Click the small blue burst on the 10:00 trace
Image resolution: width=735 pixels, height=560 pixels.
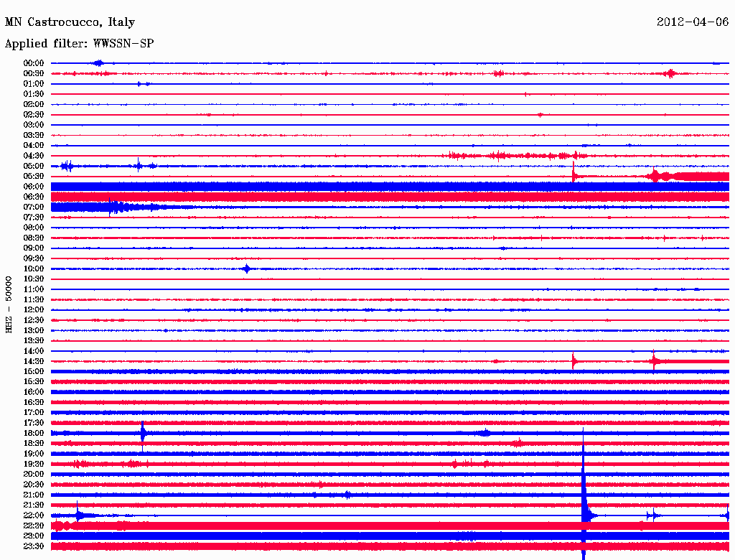point(247,269)
